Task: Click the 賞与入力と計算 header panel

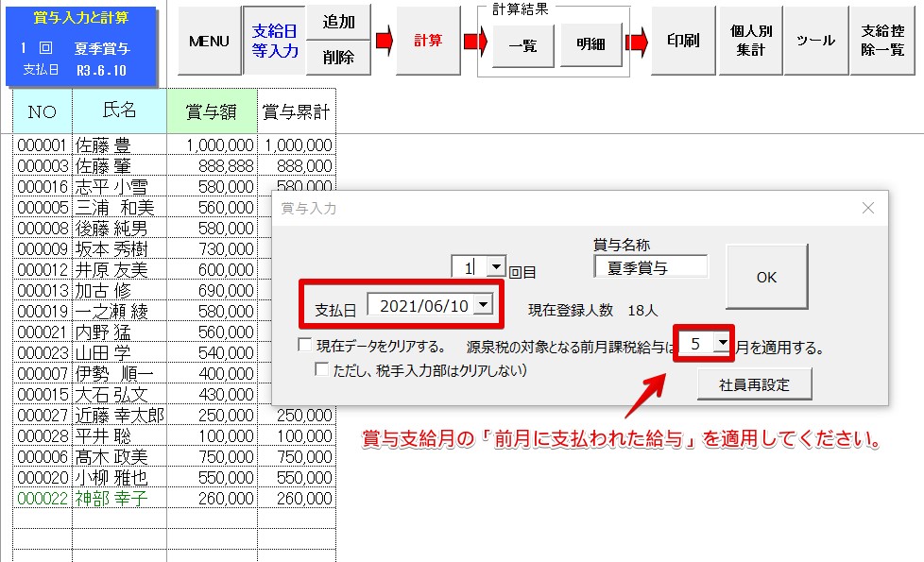Action: point(81,46)
